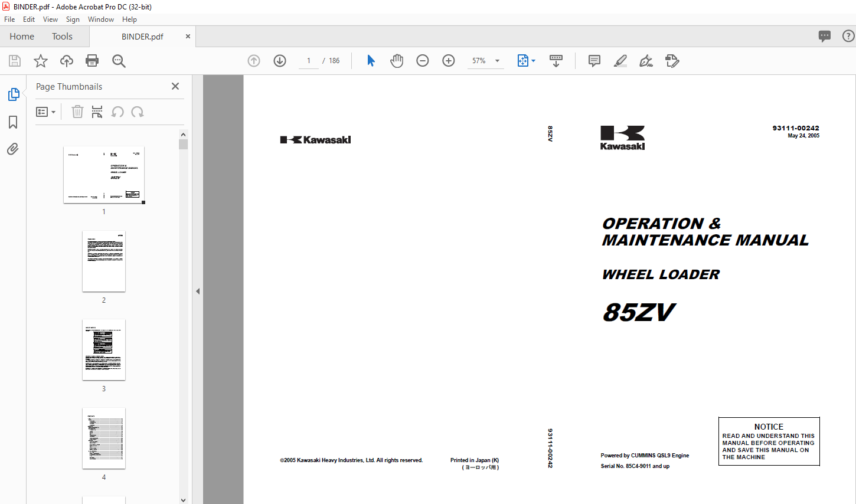This screenshot has width=856, height=504.
Task: Collapse the navigation pane with the arrow
Action: (x=198, y=291)
